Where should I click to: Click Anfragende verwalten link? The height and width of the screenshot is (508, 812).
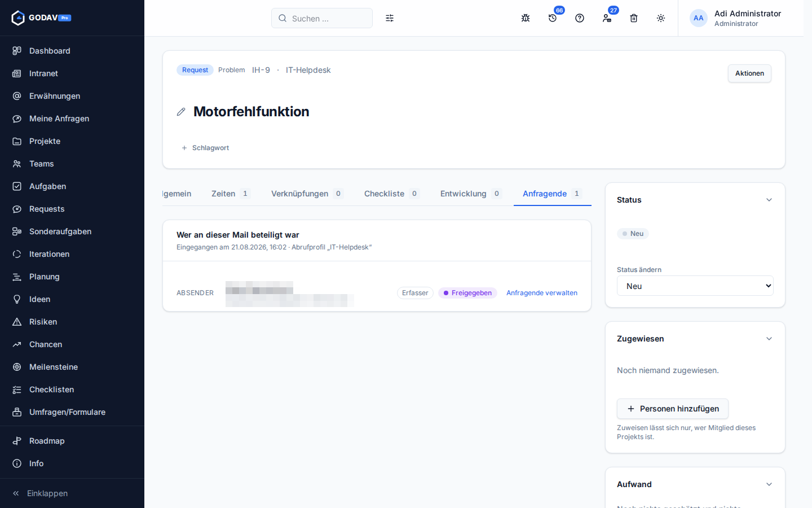pyautogui.click(x=542, y=293)
